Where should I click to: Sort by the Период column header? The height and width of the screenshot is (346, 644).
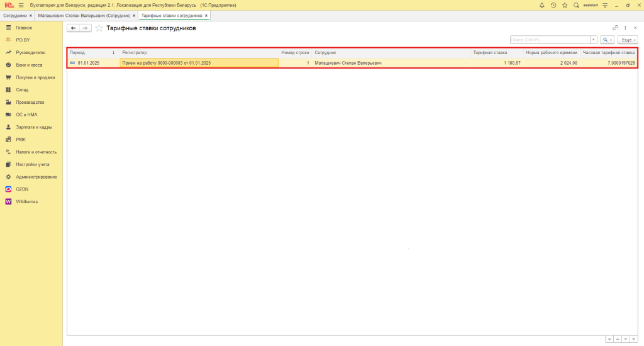point(93,53)
